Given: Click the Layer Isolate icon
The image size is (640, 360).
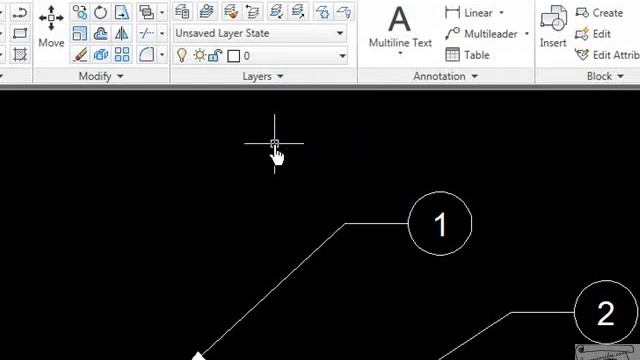Looking at the screenshot, I should [x=276, y=12].
